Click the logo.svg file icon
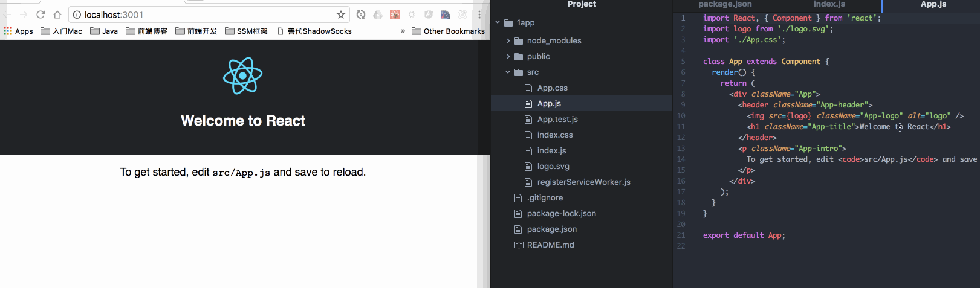 coord(528,166)
